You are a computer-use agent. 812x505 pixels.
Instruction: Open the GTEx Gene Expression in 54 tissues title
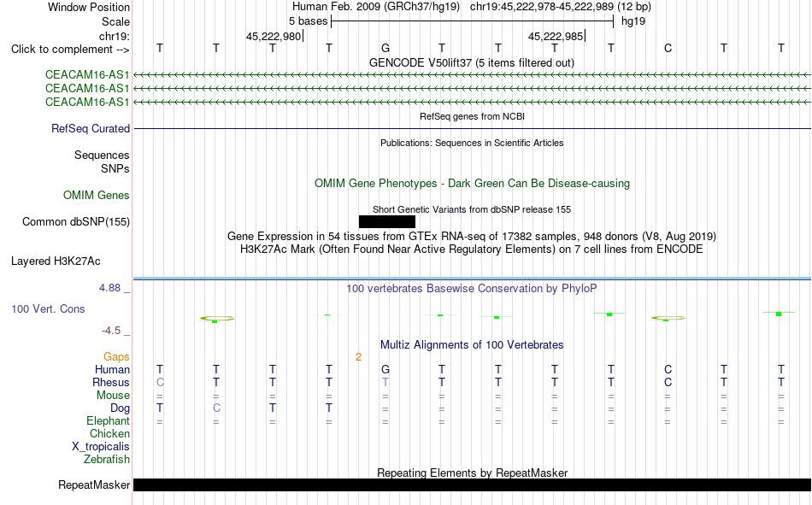[472, 236]
